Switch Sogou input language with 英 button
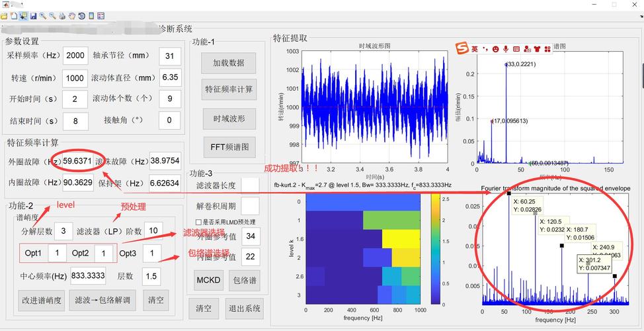 coord(474,50)
